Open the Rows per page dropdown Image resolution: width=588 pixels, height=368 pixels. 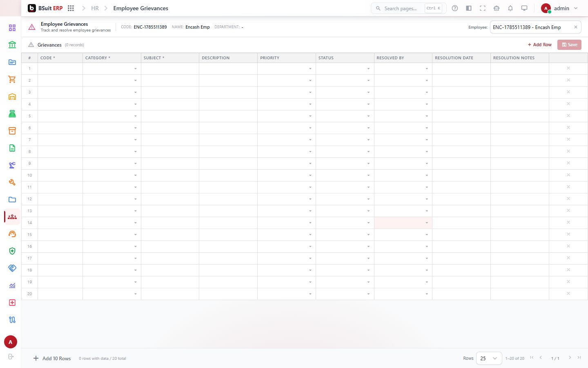pyautogui.click(x=489, y=358)
